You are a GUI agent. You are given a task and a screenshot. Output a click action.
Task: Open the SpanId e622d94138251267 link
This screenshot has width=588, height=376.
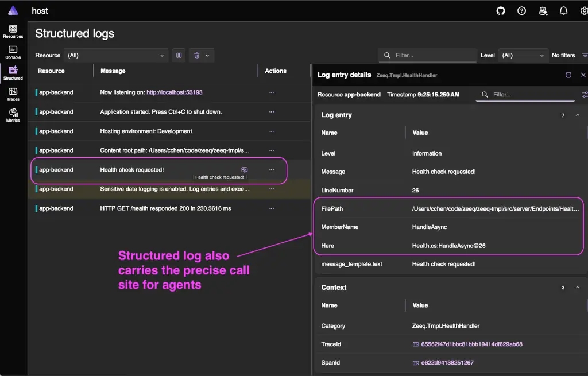click(447, 362)
